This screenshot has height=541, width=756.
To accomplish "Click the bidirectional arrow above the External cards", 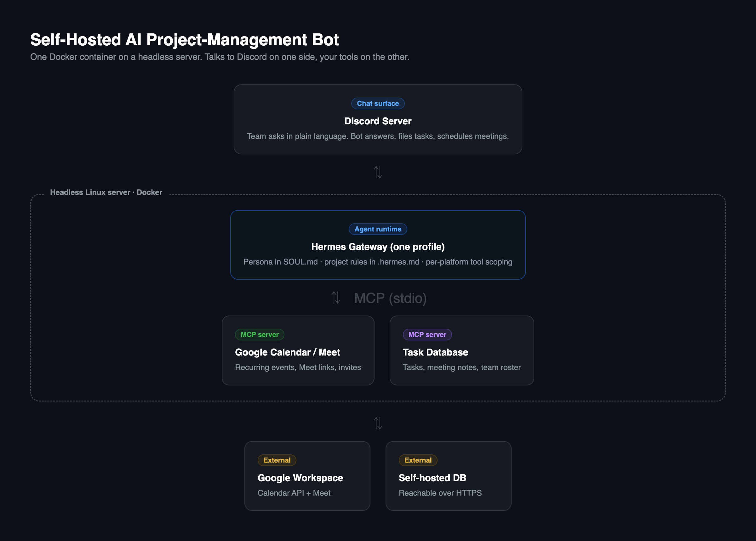I will click(x=378, y=424).
